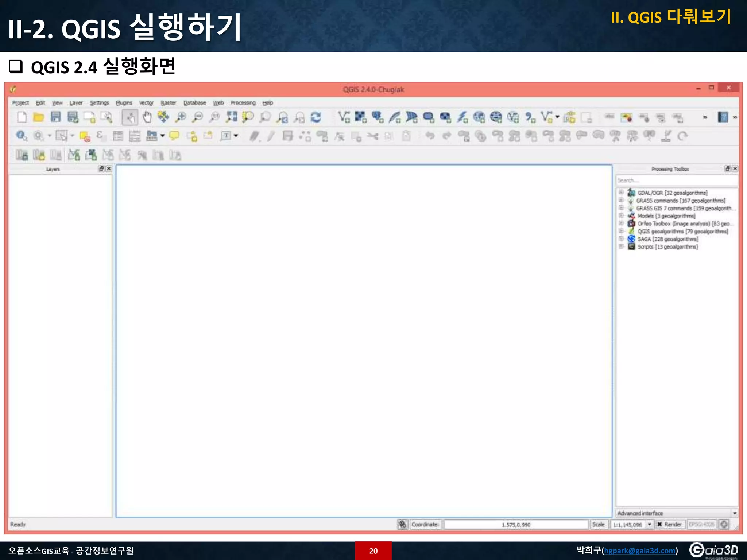Screen dimensions: 747x560
Task: Select the Identify Features tool
Action: coord(22,136)
